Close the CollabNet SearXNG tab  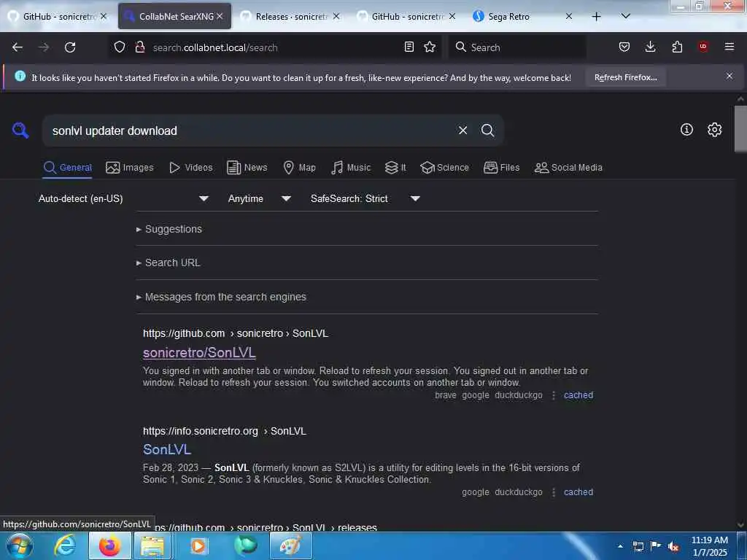click(220, 17)
